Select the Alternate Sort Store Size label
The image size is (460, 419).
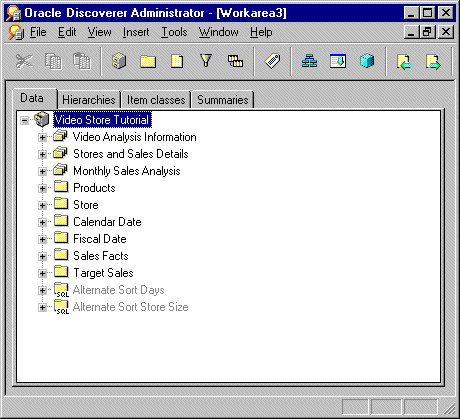coord(130,307)
